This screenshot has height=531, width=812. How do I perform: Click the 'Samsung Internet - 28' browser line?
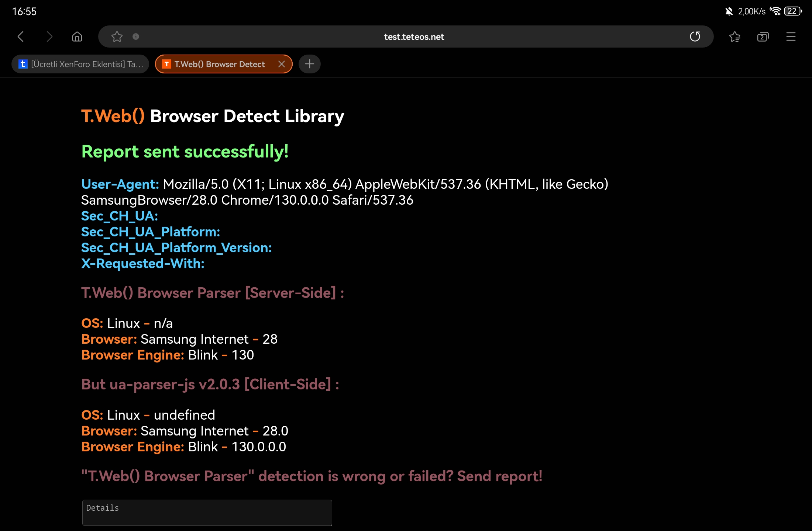coord(179,339)
